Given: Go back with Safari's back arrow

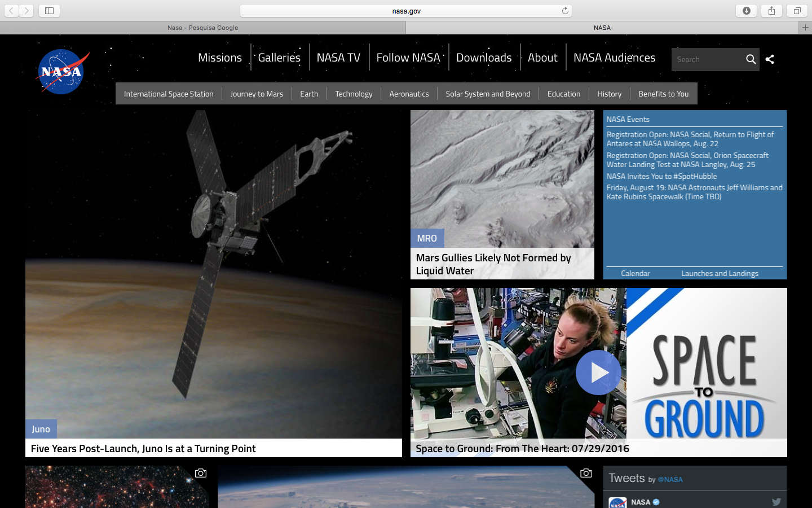Looking at the screenshot, I should pyautogui.click(x=11, y=11).
